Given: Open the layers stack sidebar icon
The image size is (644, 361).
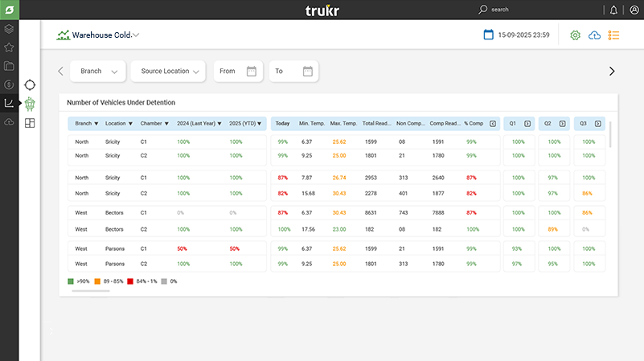Looking at the screenshot, I should [x=9, y=29].
